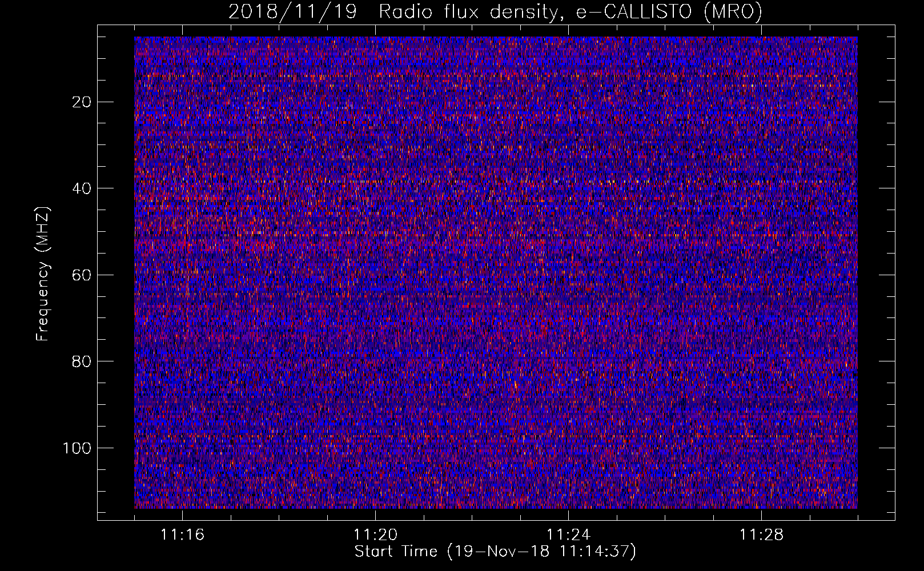Viewport: 924px width, 571px height.
Task: Click the 11:28 time tick label
Action: pos(761,535)
